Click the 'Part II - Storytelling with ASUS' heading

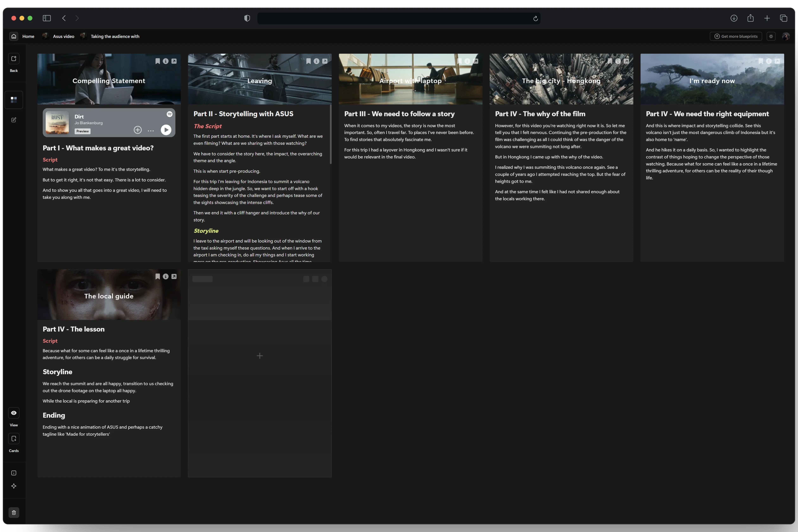[x=243, y=114]
